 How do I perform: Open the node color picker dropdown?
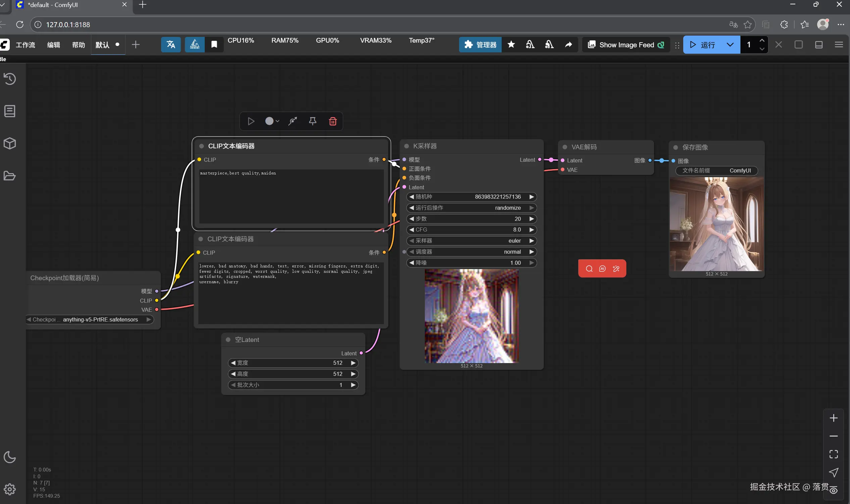point(272,121)
